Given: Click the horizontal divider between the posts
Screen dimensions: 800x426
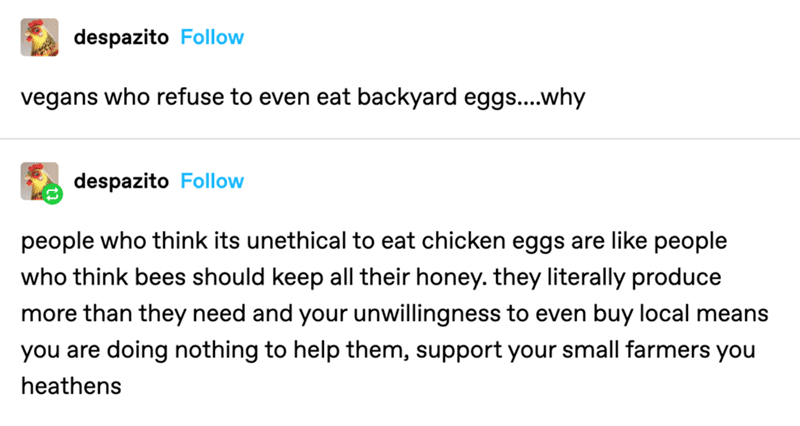Looking at the screenshot, I should tap(400, 138).
